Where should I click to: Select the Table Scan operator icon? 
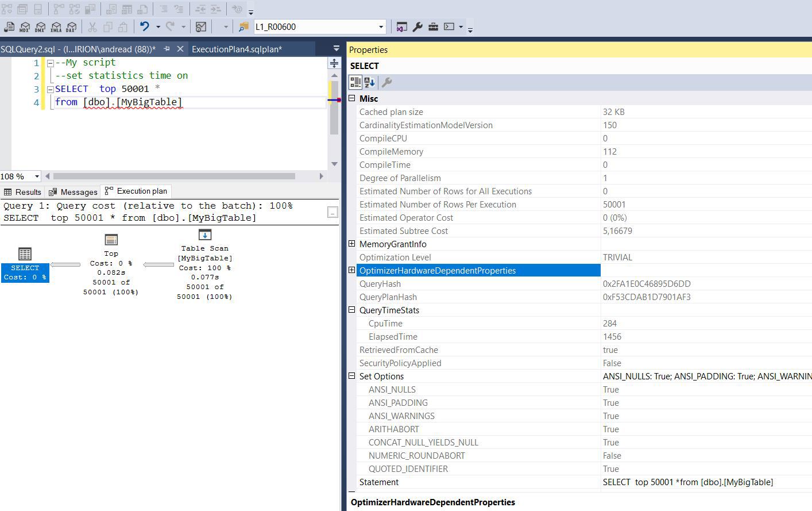pos(204,235)
